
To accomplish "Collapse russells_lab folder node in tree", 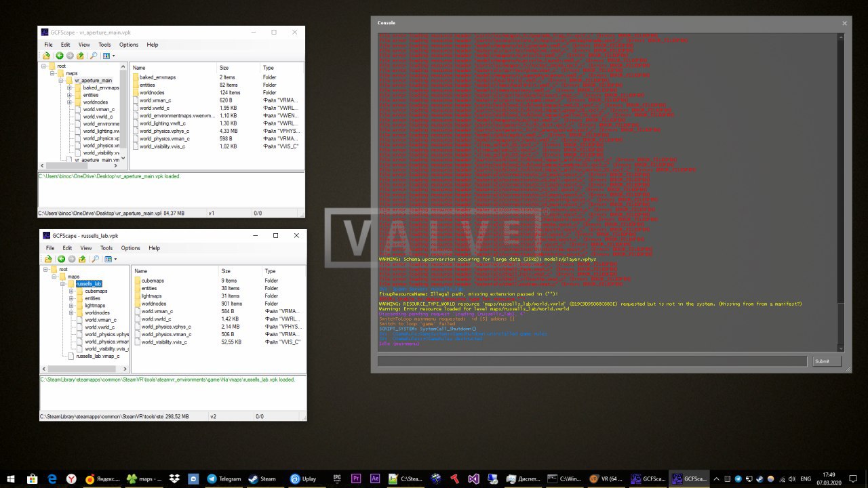I will [62, 284].
